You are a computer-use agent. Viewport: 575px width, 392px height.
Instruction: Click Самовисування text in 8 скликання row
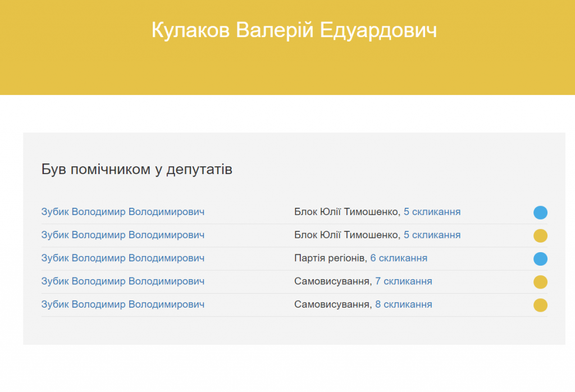pyautogui.click(x=332, y=304)
